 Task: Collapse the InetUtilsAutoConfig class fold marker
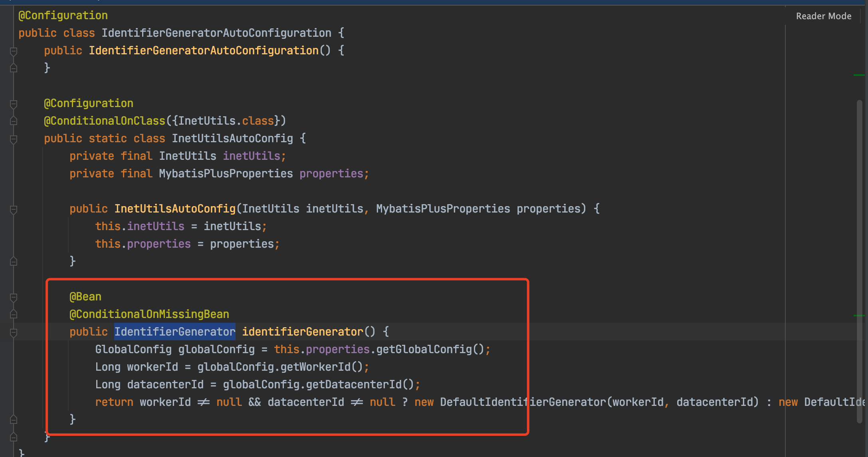pyautogui.click(x=13, y=139)
